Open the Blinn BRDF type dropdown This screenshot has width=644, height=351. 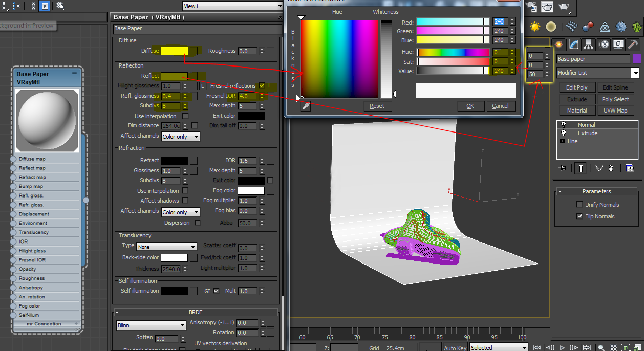click(151, 325)
